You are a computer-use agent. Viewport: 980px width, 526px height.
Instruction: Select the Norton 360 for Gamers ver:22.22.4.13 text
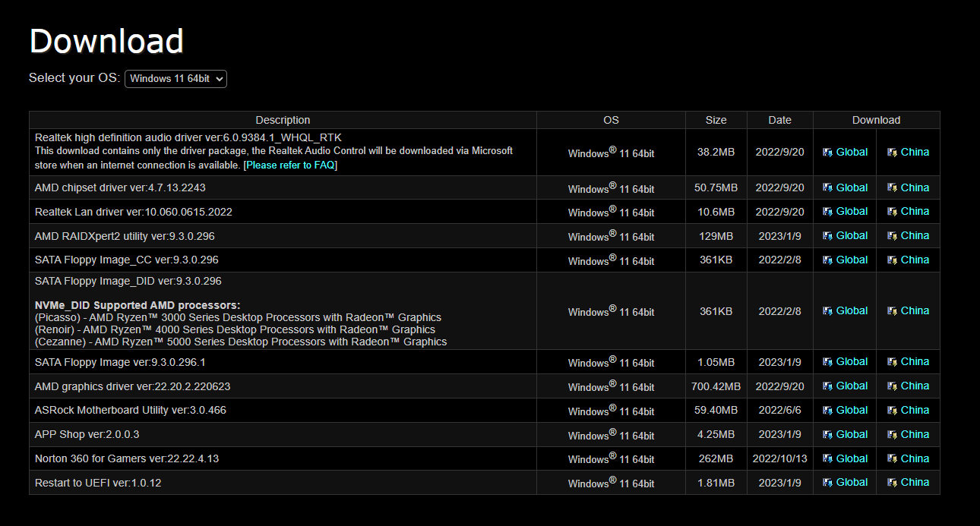(127, 458)
